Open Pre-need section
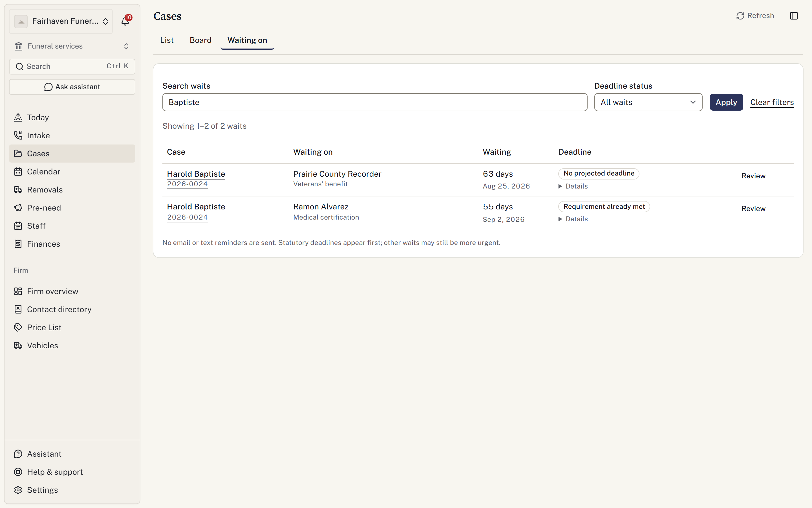 (72, 208)
